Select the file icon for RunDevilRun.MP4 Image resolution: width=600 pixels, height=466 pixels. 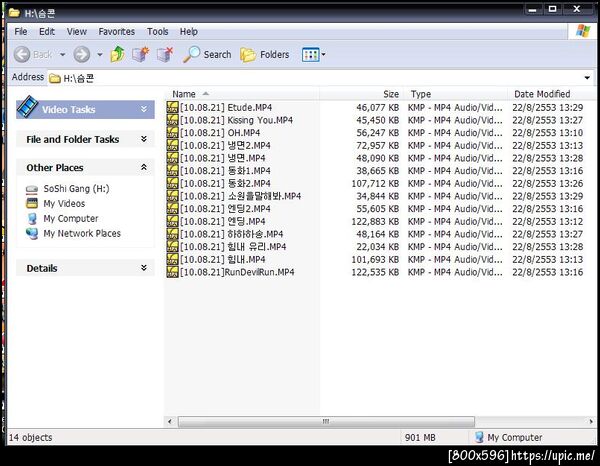click(173, 272)
